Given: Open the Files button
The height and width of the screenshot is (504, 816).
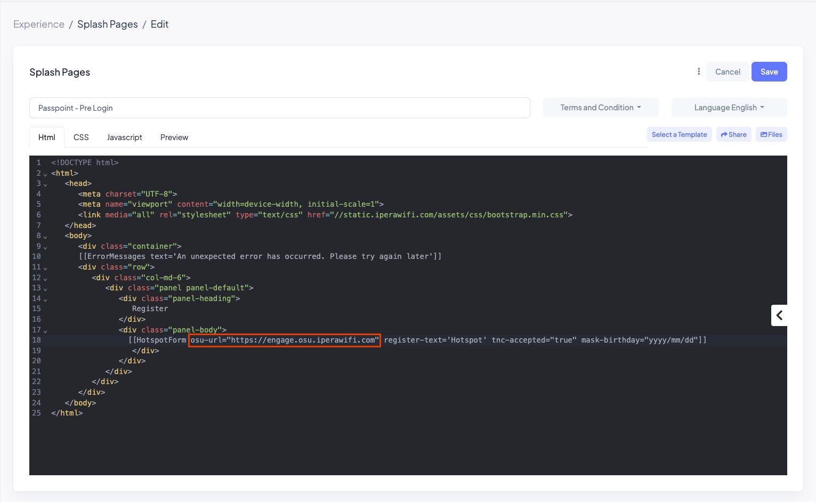Looking at the screenshot, I should [771, 134].
